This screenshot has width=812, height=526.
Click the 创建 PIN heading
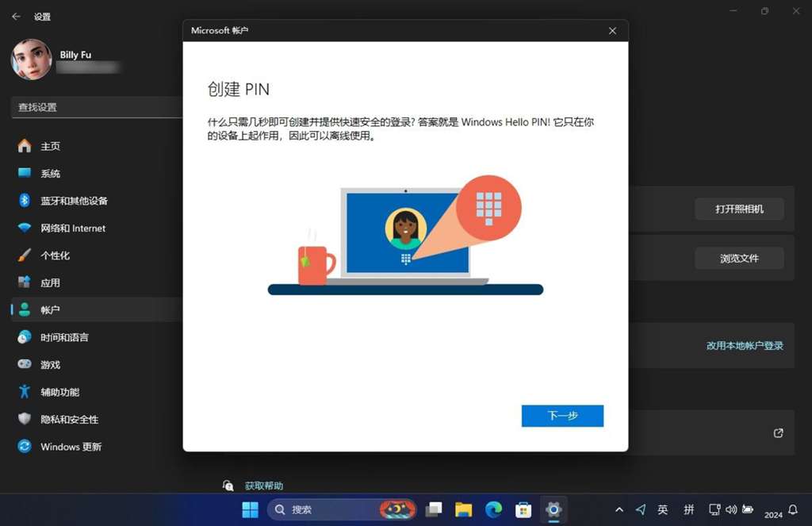click(x=239, y=89)
